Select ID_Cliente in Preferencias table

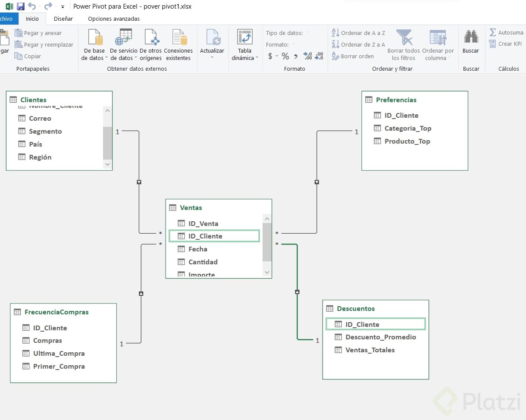coord(401,115)
